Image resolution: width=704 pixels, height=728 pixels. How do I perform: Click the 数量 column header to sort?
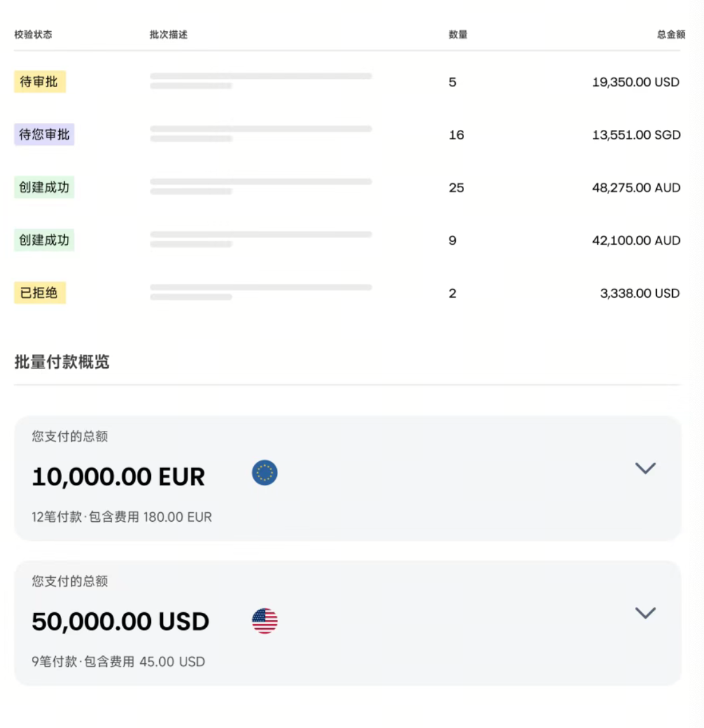[x=457, y=35]
